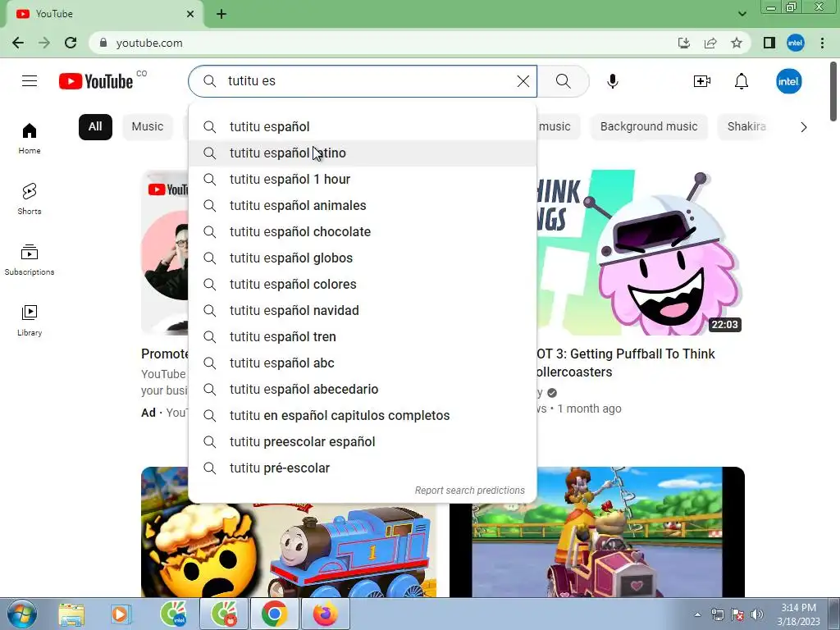This screenshot has height=630, width=840.
Task: Open File Explorer from the taskbar
Action: [71, 614]
